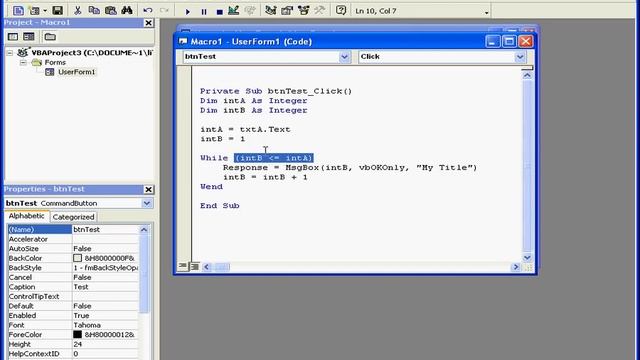This screenshot has width=640, height=360.
Task: Click the 'End Sub' code line
Action: coord(220,206)
